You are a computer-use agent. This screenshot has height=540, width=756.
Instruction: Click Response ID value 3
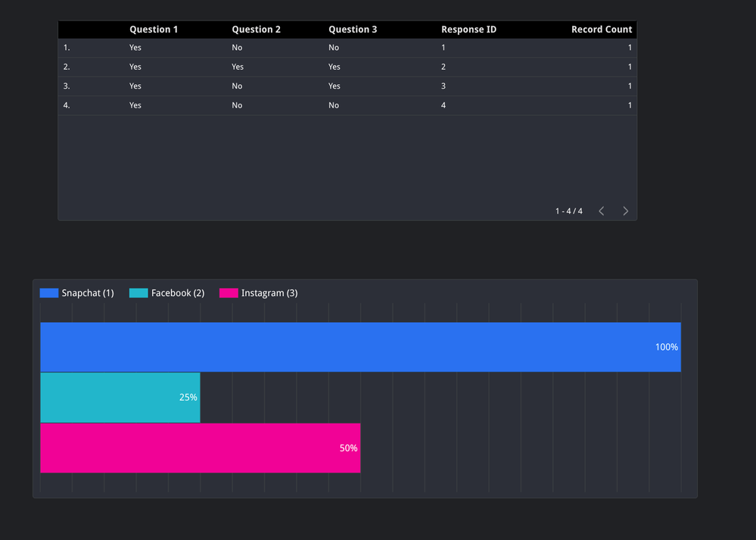(443, 86)
